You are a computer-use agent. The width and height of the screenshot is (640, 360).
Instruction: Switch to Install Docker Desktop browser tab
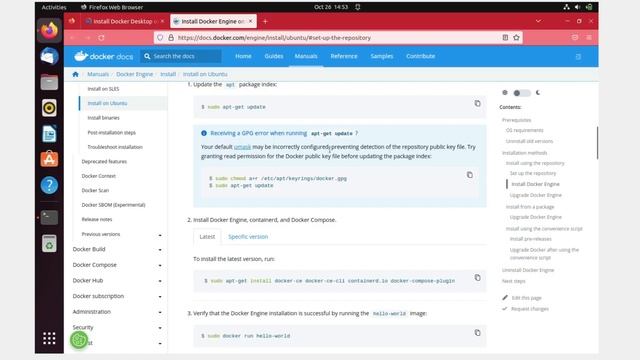click(125, 21)
